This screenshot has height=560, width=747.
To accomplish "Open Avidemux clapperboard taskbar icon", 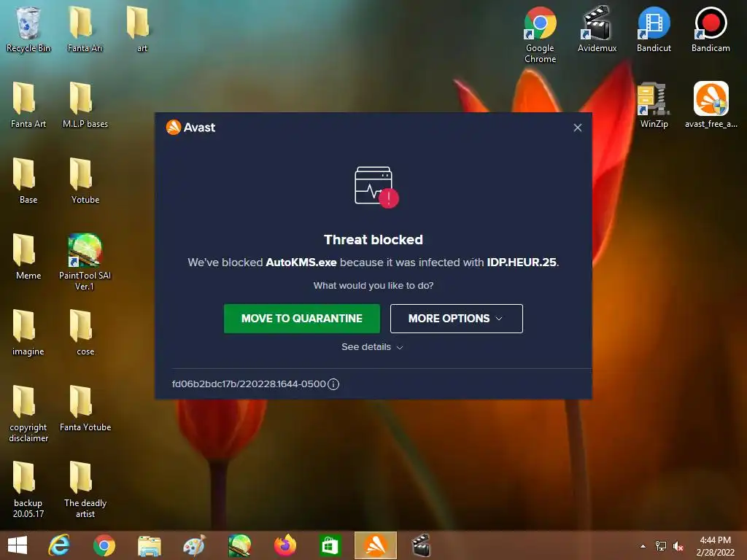I will 421,545.
